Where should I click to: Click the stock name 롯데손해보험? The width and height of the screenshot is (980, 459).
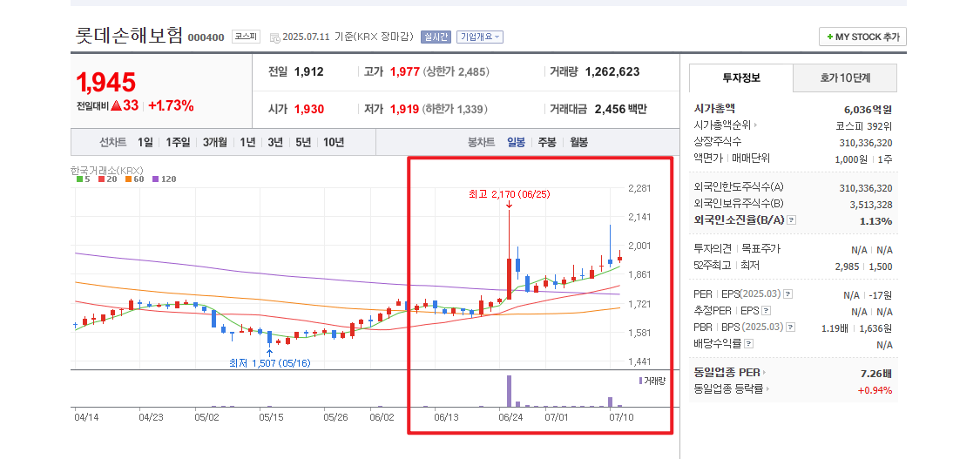tap(129, 35)
